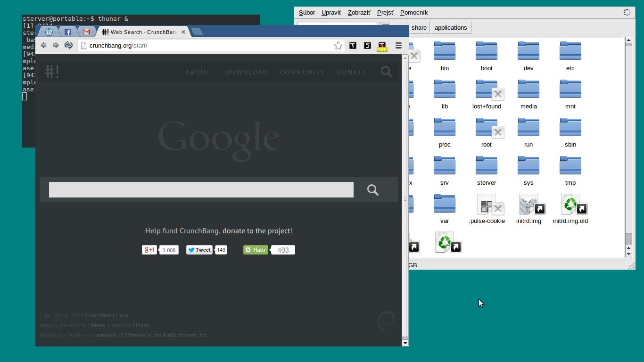Follow the 'donate to the project' link

(256, 231)
